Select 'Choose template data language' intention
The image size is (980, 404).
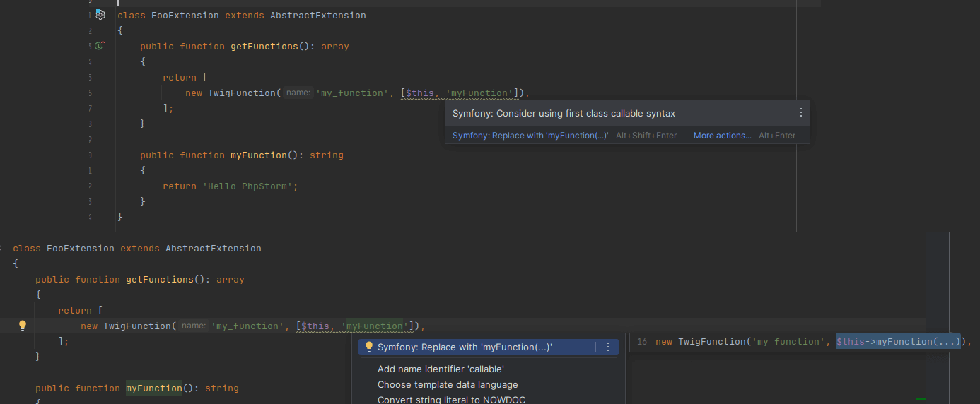tap(448, 385)
